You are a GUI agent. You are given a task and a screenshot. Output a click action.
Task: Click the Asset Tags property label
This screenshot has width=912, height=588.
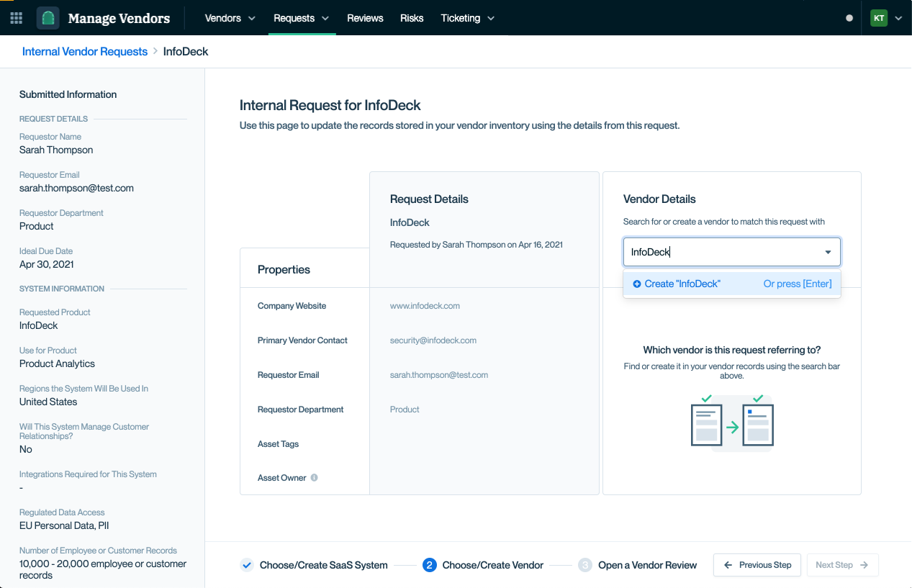[278, 444]
